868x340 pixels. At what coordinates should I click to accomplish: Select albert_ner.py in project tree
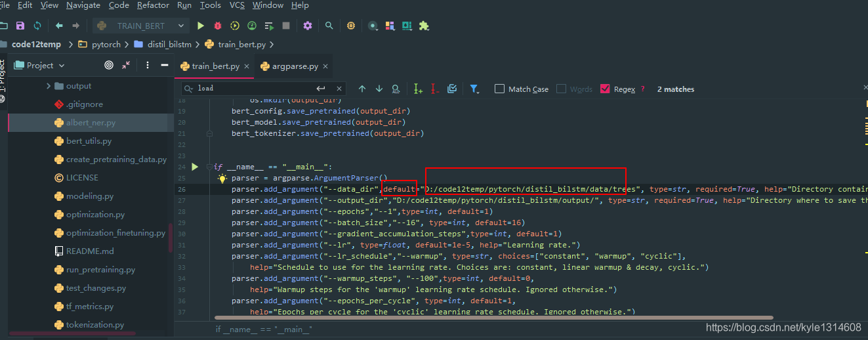(91, 123)
